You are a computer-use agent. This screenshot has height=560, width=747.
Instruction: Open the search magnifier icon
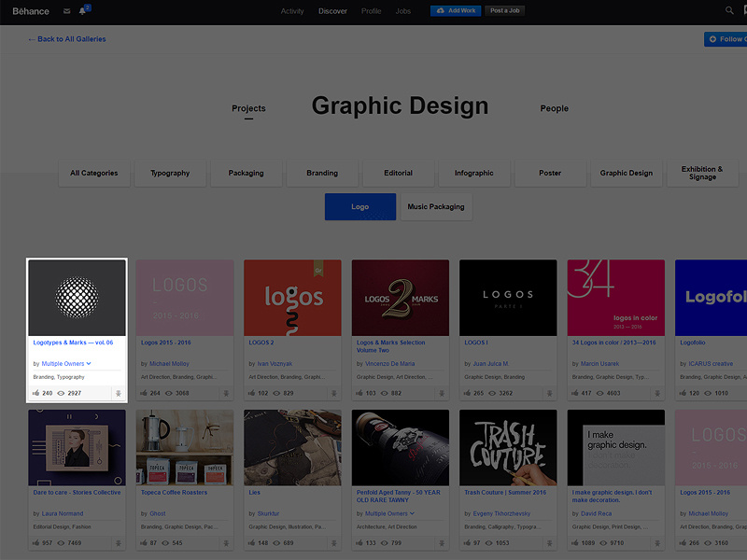[x=729, y=10]
